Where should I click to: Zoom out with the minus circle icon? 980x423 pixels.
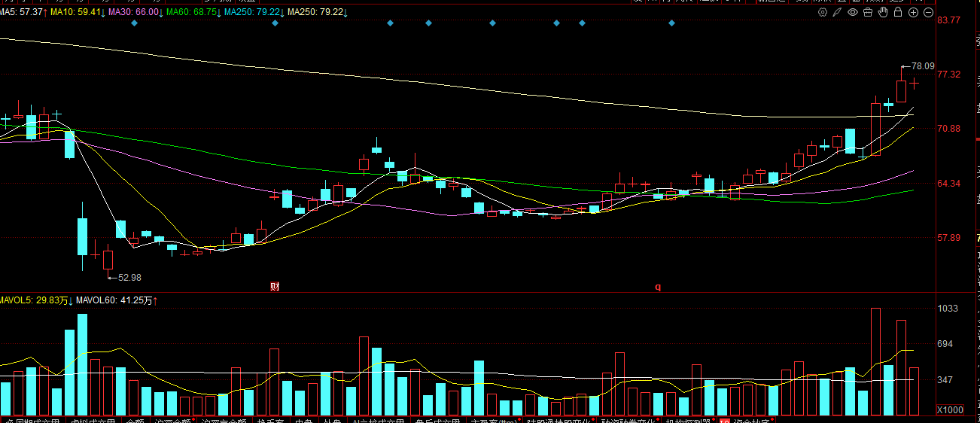929,12
